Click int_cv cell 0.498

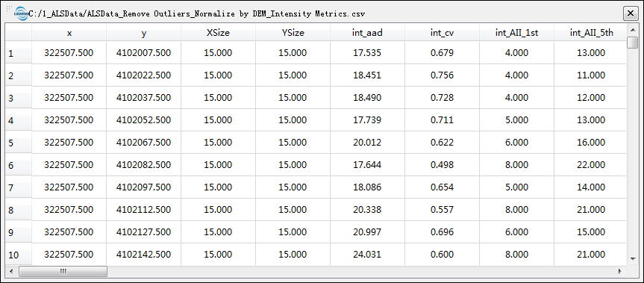tap(442, 165)
